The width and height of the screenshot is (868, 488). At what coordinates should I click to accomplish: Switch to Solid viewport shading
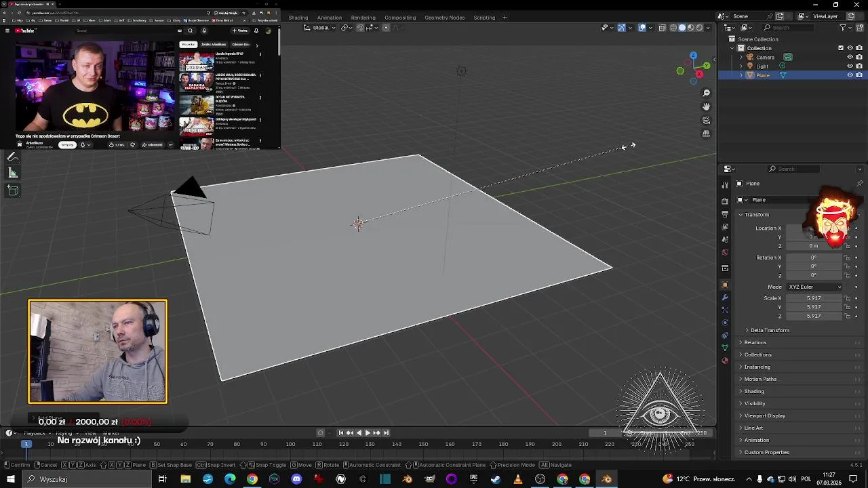(x=682, y=28)
